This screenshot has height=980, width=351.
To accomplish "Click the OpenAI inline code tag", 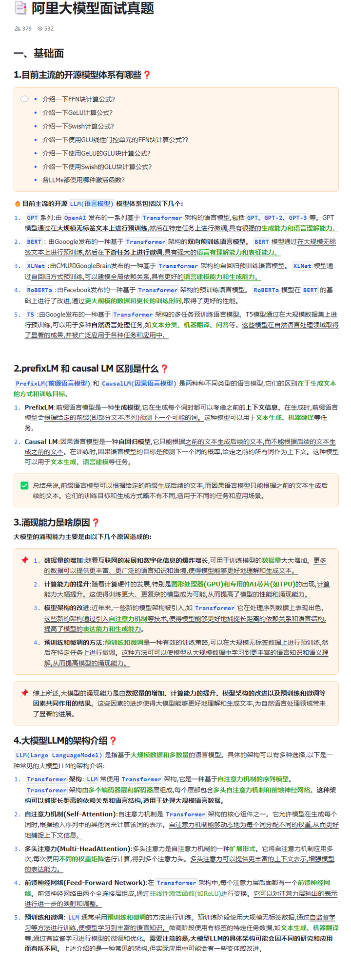I will pyautogui.click(x=75, y=218).
